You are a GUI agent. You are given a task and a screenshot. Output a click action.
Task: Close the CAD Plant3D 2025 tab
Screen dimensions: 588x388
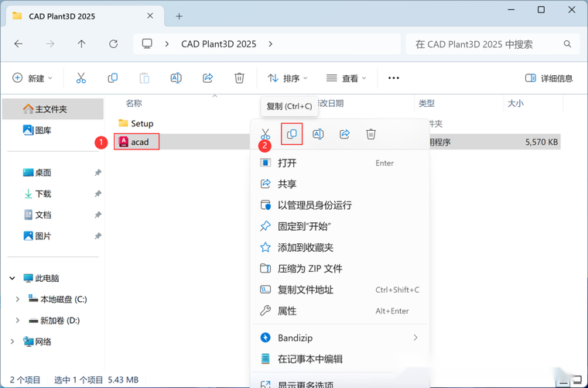[x=150, y=15]
